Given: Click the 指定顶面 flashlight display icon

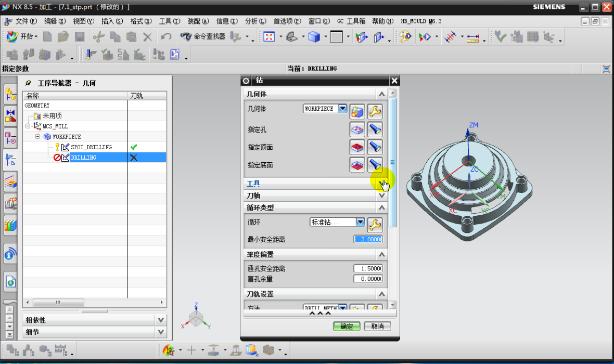Looking at the screenshot, I should (x=375, y=147).
